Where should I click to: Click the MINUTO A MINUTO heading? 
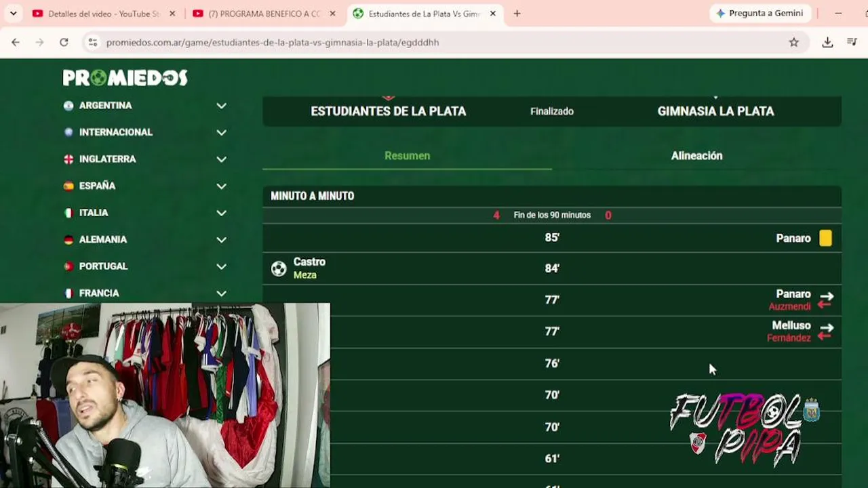313,196
